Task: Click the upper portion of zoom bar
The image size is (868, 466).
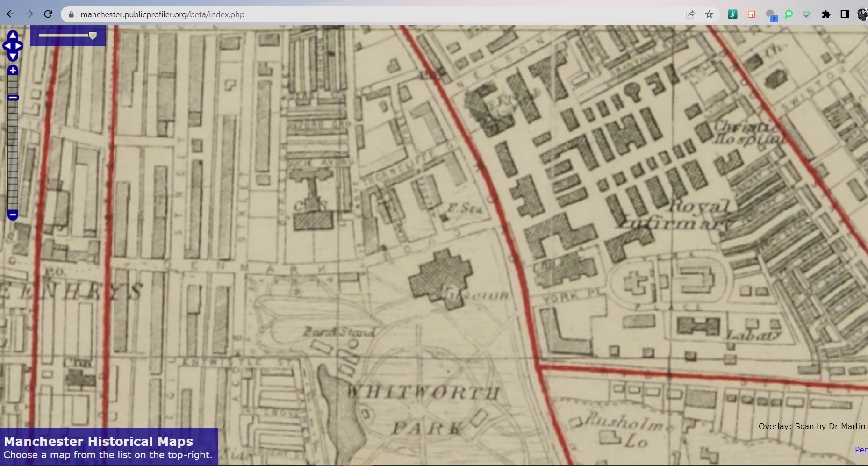Action: coord(13,85)
